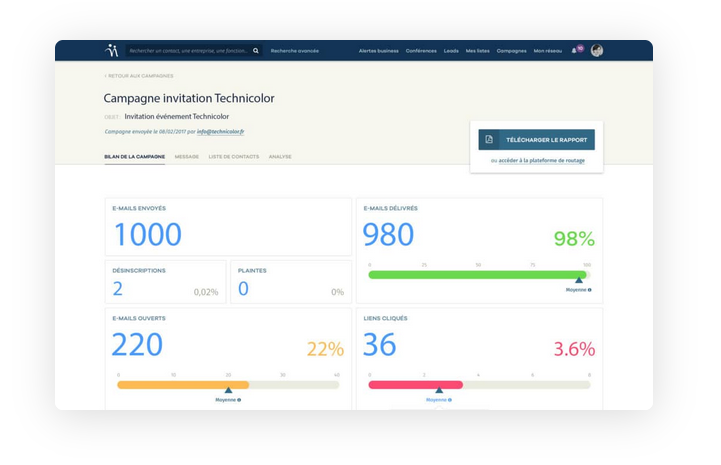
Task: Click the Liens cliqués label
Action: [x=385, y=318]
